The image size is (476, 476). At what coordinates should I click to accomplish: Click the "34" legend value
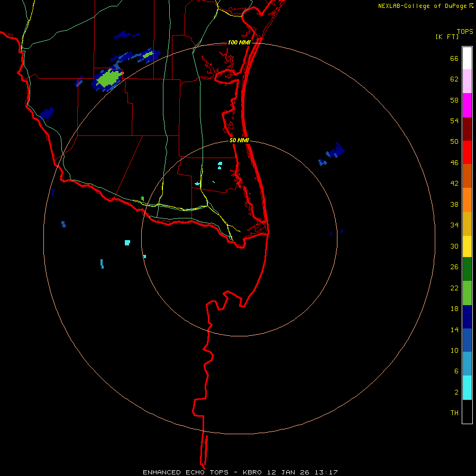tap(454, 225)
